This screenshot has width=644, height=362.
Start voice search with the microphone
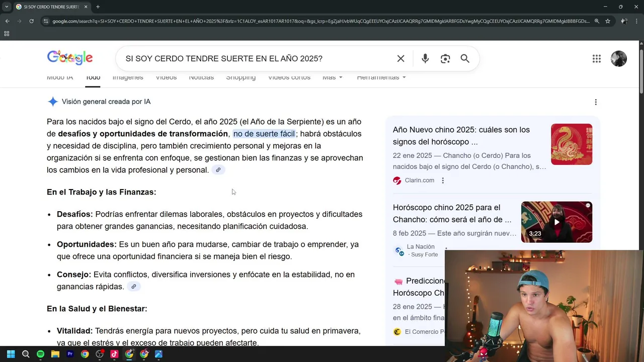click(x=425, y=58)
